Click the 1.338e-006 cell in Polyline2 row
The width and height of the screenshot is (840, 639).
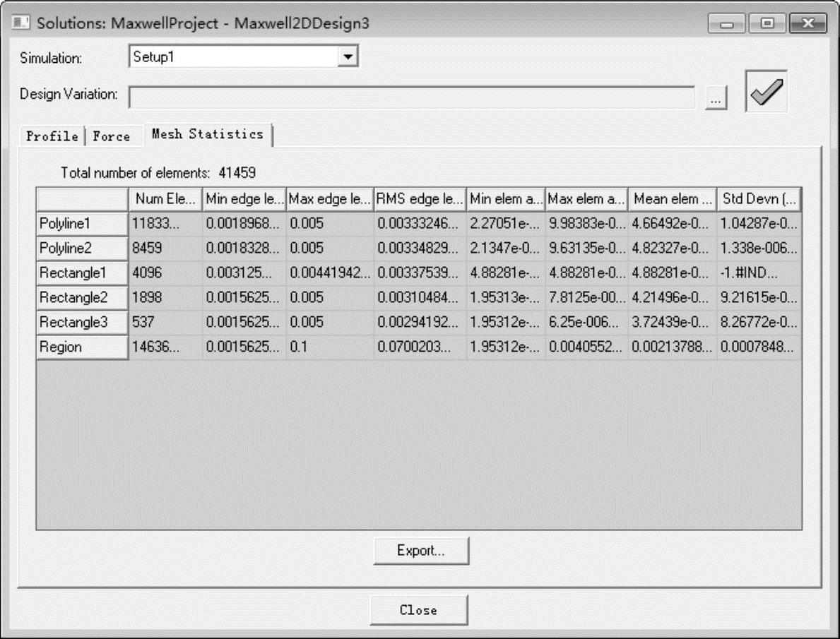(759, 249)
